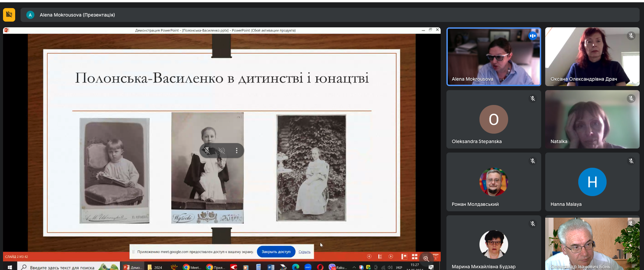Open the Zoom app in the taskbar
This screenshot has width=644, height=270.
click(308, 267)
